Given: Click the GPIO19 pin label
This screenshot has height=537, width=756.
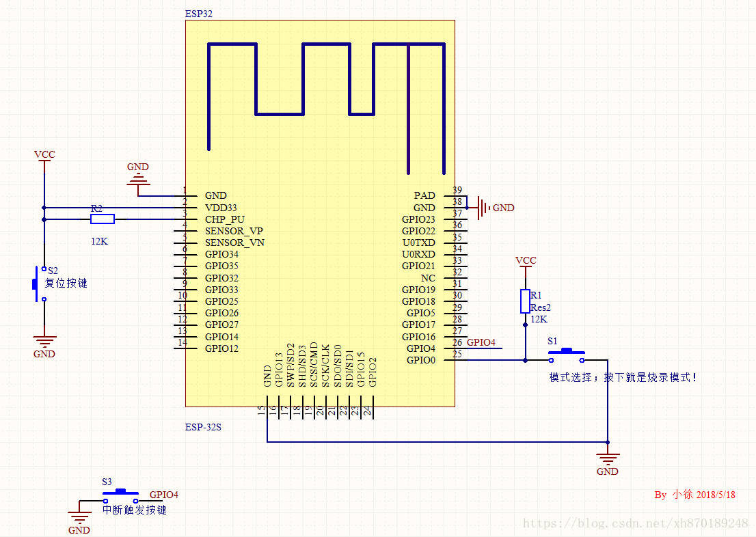Looking at the screenshot, I should tap(418, 290).
